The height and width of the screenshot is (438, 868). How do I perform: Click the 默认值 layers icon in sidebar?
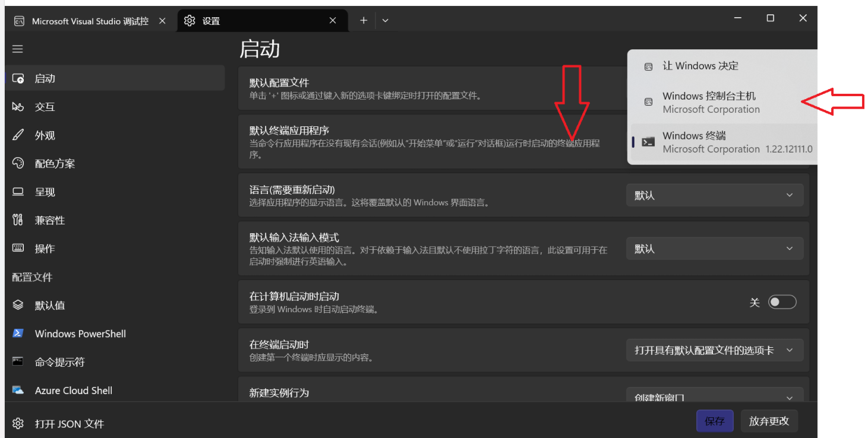[18, 305]
